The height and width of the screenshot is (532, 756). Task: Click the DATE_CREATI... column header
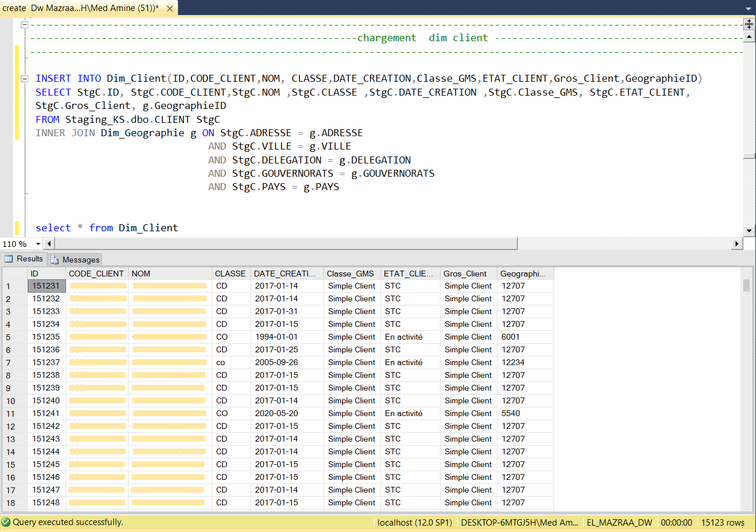pos(287,274)
